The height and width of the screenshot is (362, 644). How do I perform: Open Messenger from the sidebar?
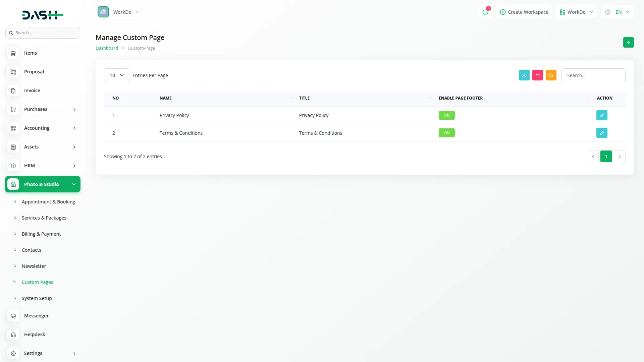(36, 316)
